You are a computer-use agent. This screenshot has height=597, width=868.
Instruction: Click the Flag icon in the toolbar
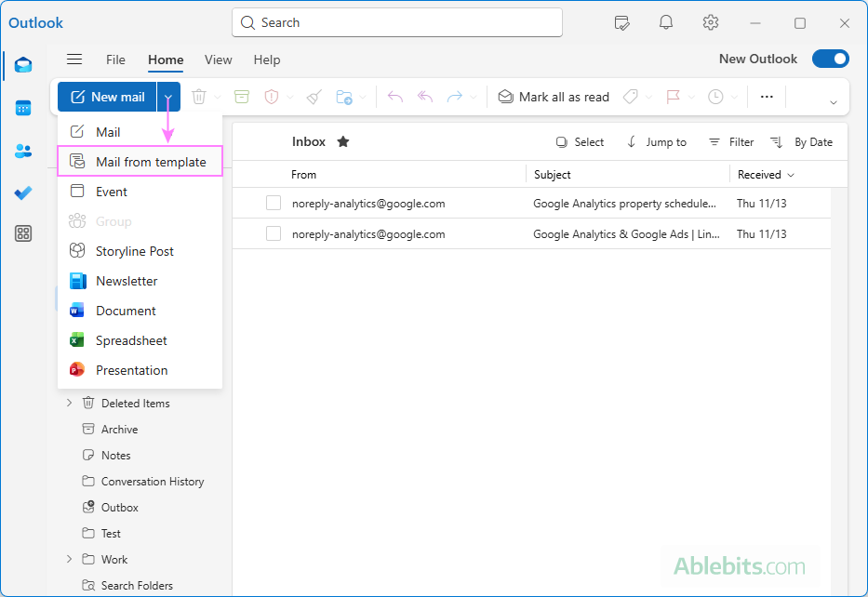coord(672,96)
